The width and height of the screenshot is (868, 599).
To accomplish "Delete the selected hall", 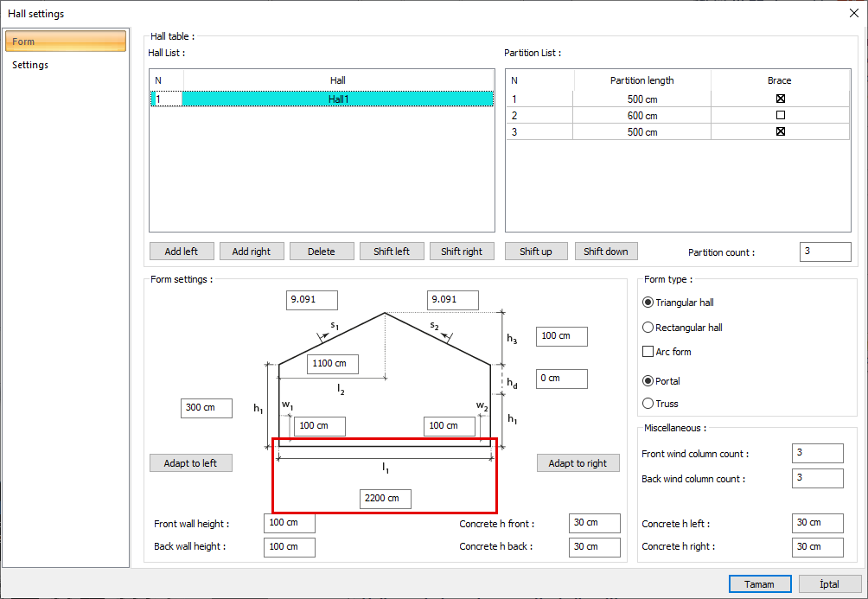I will click(322, 252).
